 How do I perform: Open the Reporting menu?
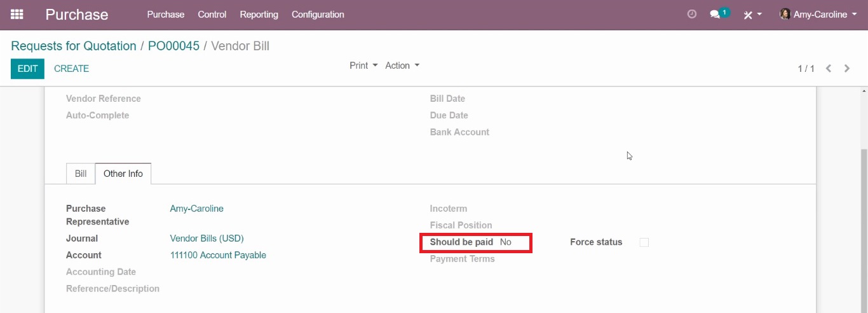click(x=259, y=14)
